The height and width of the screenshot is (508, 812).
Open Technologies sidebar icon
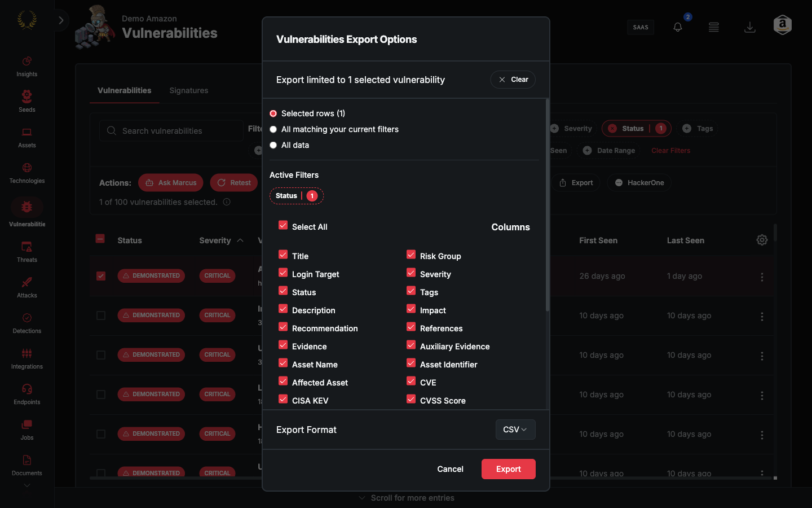27,173
